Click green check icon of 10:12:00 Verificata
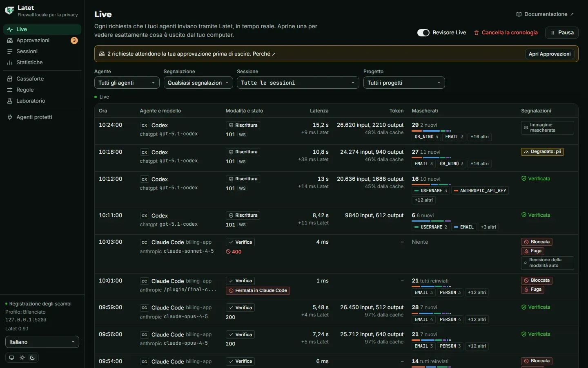 (x=524, y=179)
